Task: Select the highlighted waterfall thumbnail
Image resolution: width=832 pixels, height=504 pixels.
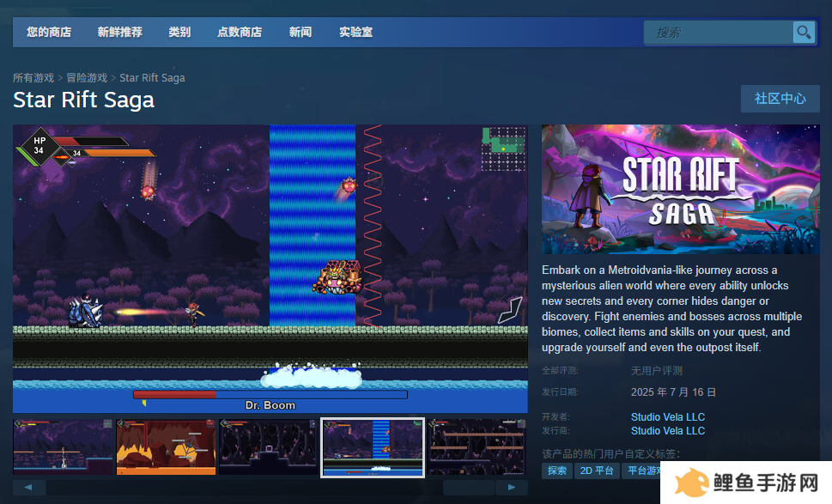Action: click(x=373, y=448)
